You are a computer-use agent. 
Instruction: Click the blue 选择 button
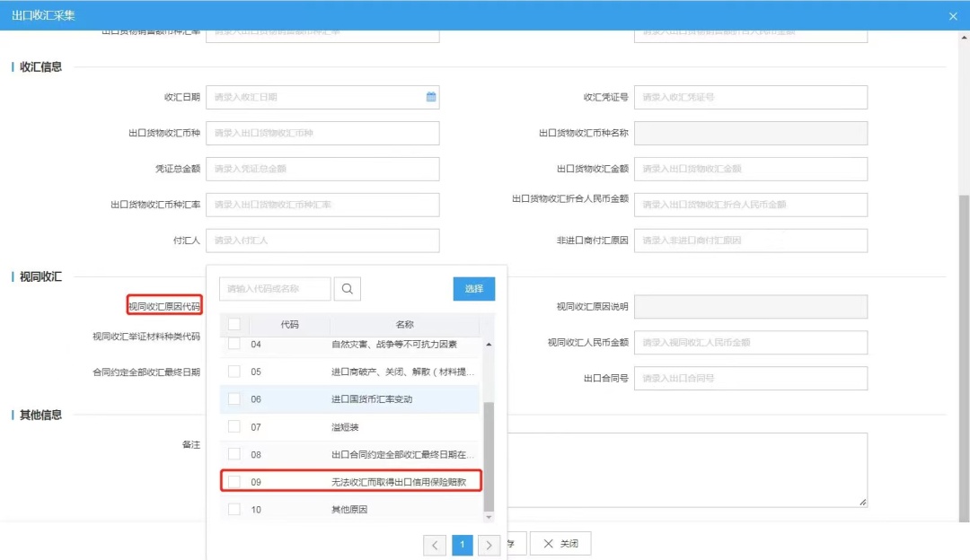coord(473,288)
